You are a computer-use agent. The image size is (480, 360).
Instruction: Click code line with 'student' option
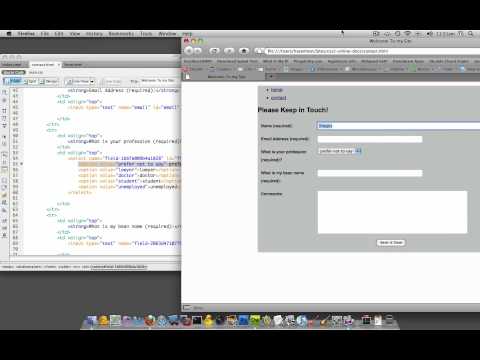[x=129, y=181]
